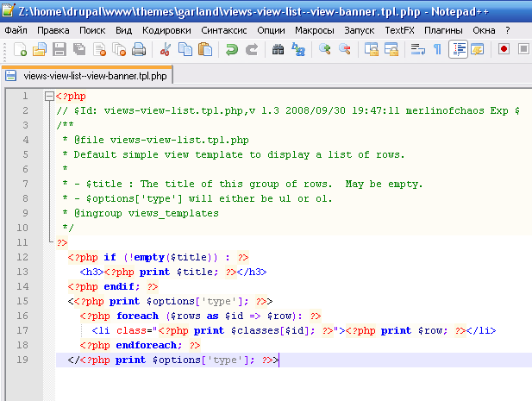
Task: Undo last action with green arrow
Action: click(x=232, y=49)
